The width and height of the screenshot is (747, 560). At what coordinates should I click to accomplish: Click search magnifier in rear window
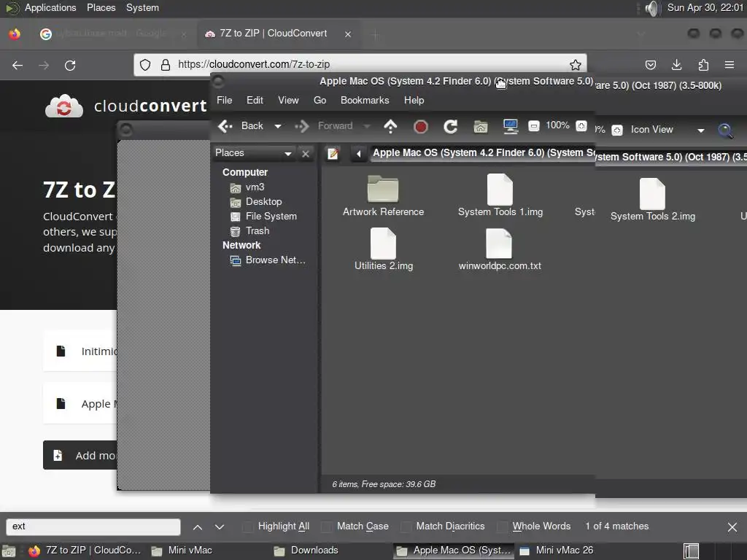coord(725,130)
